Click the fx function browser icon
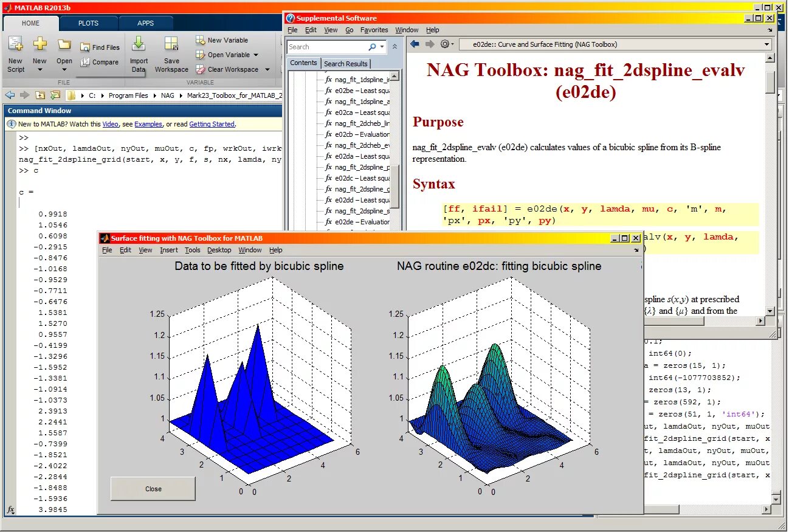The width and height of the screenshot is (789, 532). click(10, 510)
